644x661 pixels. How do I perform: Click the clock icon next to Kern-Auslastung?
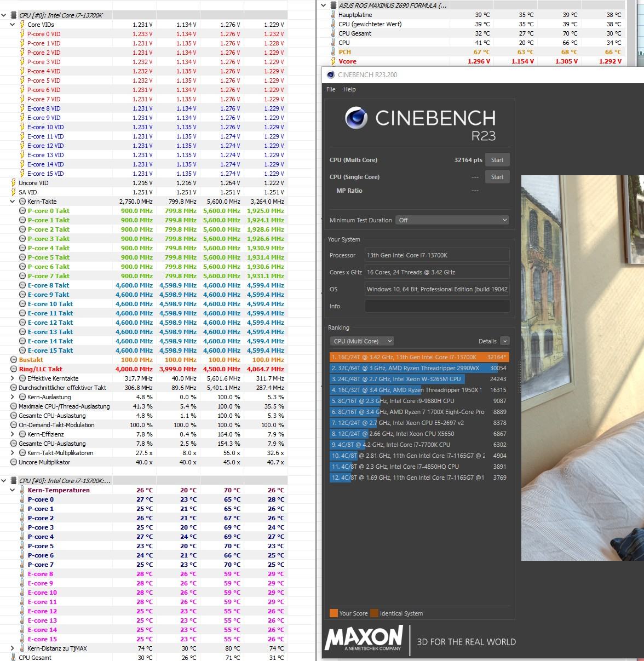coord(22,397)
